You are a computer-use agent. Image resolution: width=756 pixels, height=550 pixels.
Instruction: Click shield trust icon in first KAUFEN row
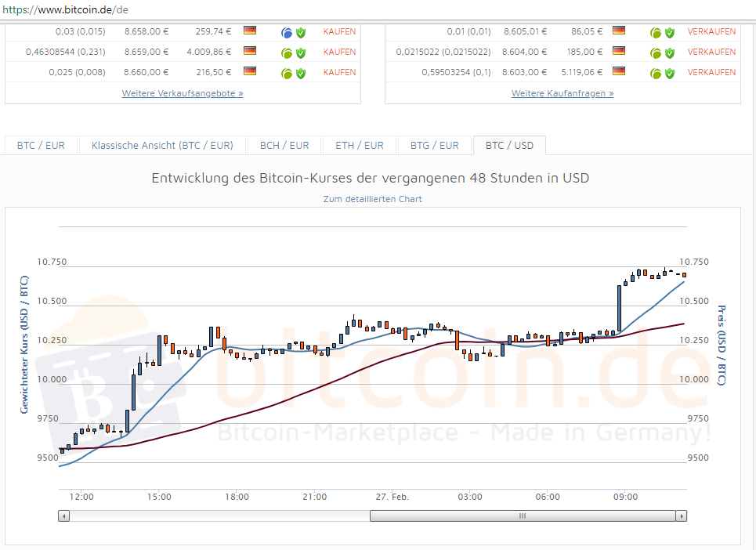click(x=301, y=31)
